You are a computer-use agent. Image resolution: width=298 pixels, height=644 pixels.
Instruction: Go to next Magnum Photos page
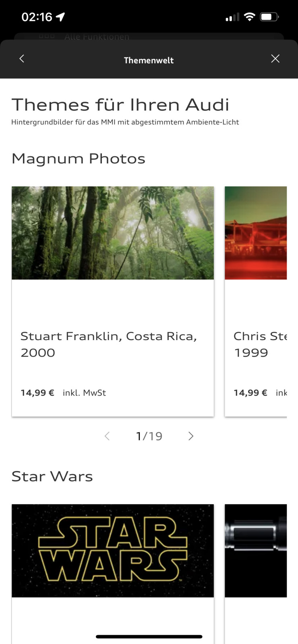click(x=191, y=436)
